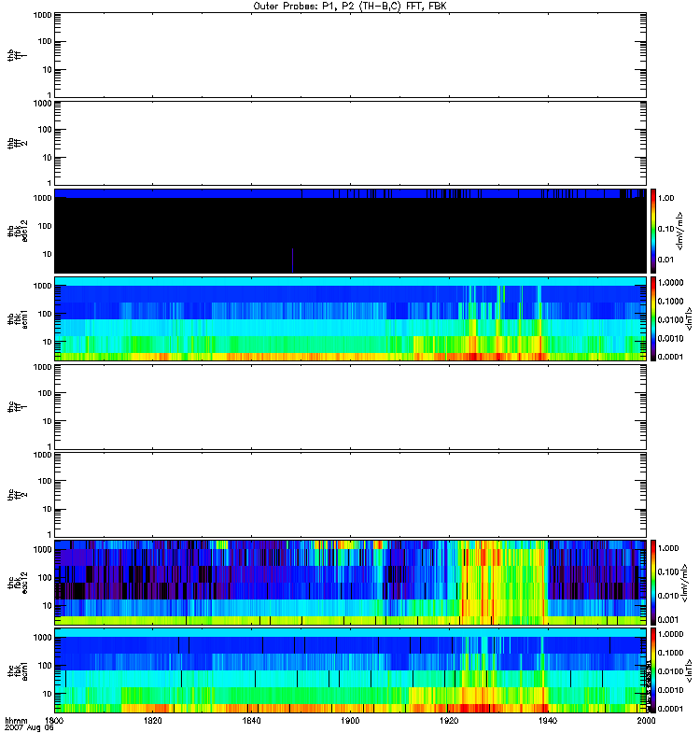
Task: Click the '1940' time axis label
Action: pos(548,720)
